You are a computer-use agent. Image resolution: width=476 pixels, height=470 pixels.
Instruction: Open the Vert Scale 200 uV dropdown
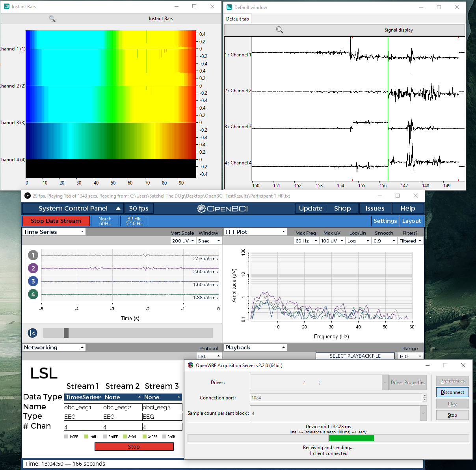tap(183, 241)
